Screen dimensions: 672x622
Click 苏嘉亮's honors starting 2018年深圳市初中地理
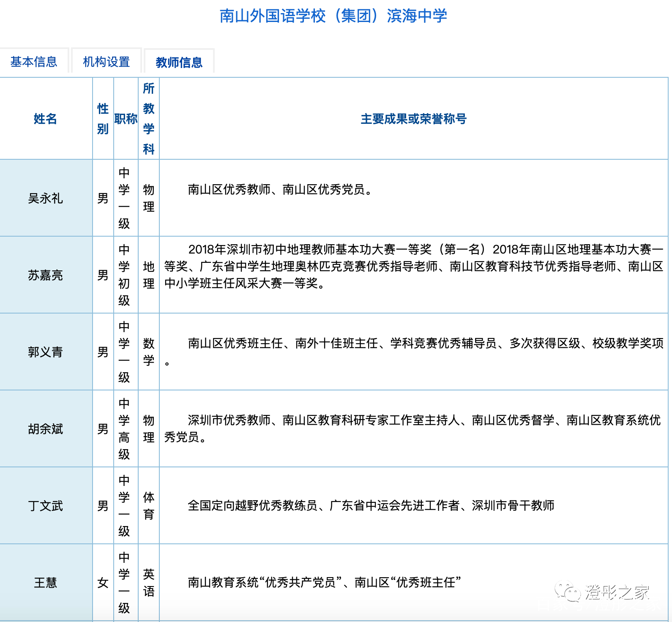[x=414, y=267]
